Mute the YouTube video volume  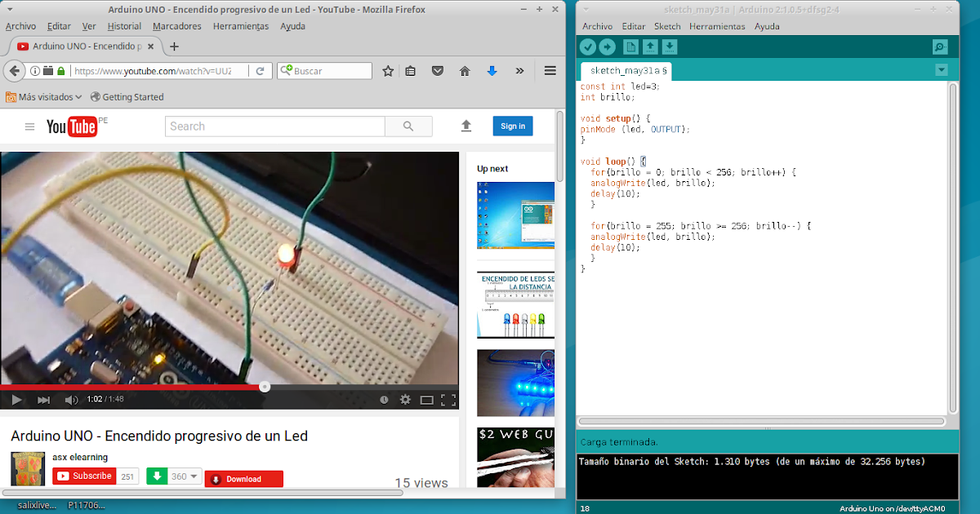click(71, 400)
